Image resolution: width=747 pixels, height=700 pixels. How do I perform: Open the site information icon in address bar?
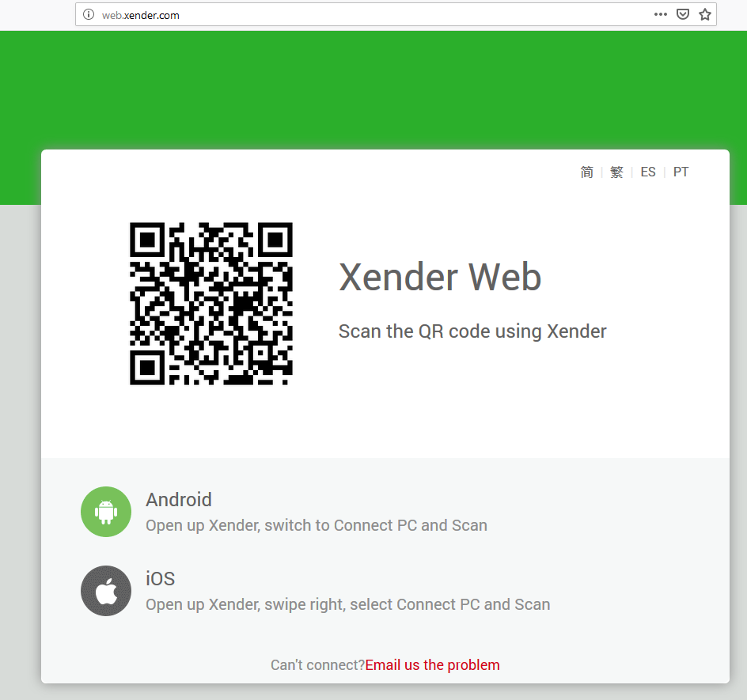coord(88,14)
